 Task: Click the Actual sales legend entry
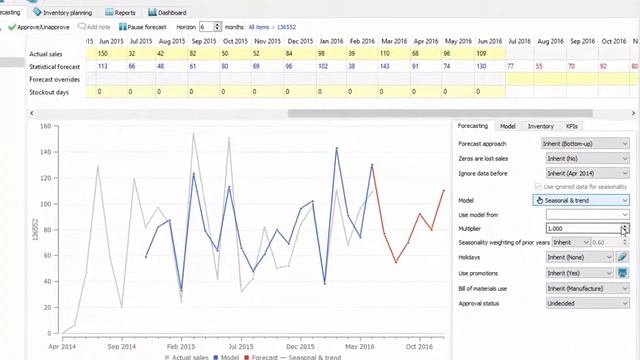(187, 357)
